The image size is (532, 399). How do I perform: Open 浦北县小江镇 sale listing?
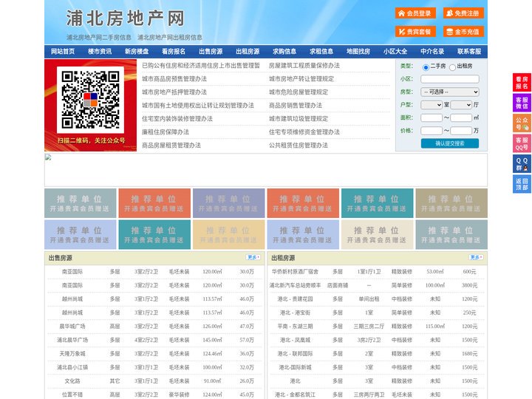click(72, 367)
